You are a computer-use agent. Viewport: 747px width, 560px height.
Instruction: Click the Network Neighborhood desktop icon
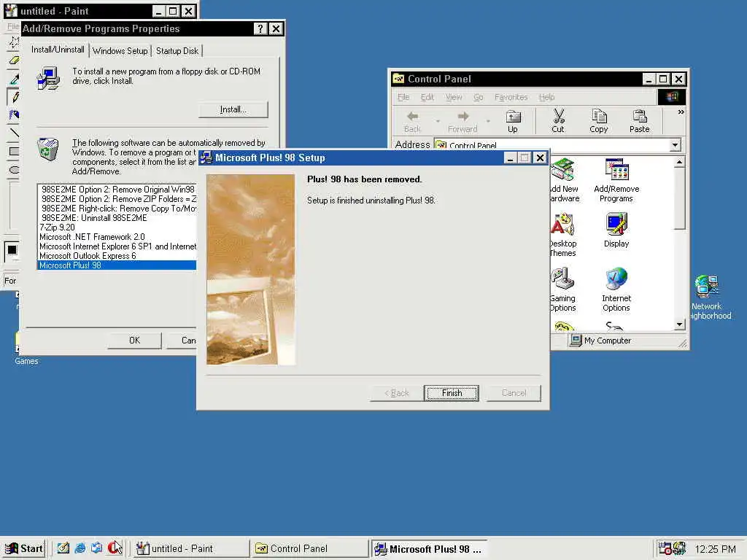pos(708,297)
